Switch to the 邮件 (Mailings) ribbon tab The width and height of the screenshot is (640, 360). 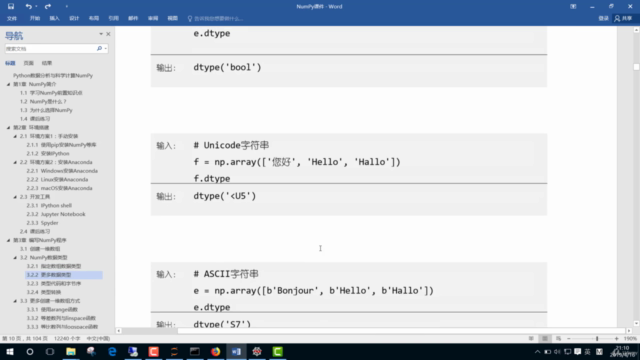coord(133,18)
